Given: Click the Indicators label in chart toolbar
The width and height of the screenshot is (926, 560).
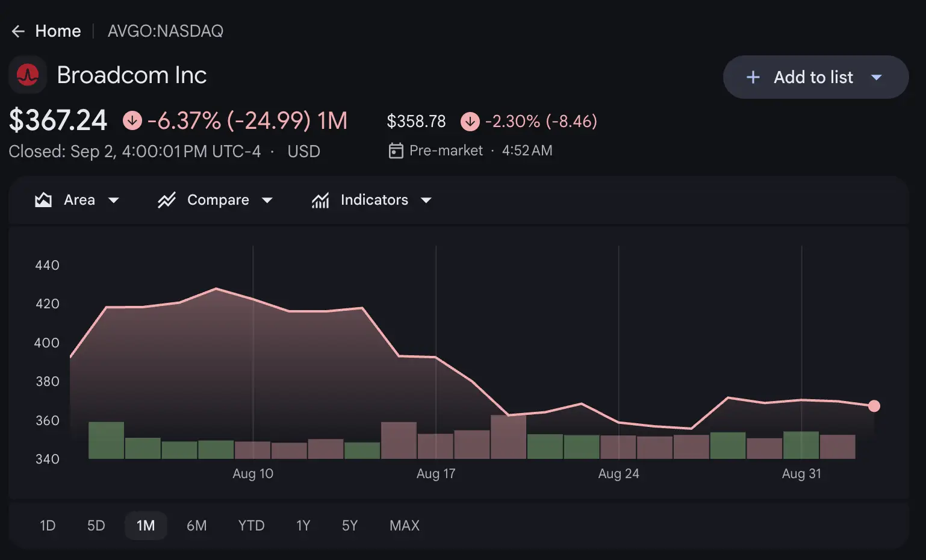Looking at the screenshot, I should [374, 200].
